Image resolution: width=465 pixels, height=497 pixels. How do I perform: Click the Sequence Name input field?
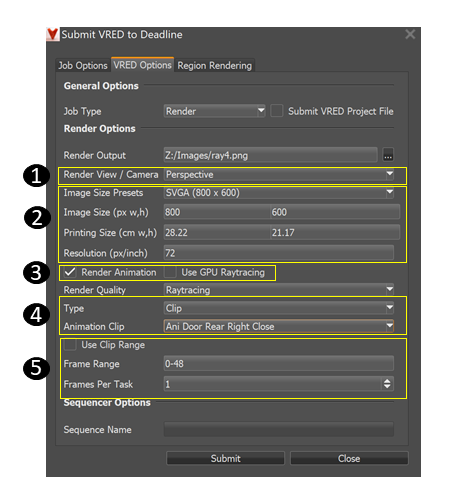tap(279, 429)
